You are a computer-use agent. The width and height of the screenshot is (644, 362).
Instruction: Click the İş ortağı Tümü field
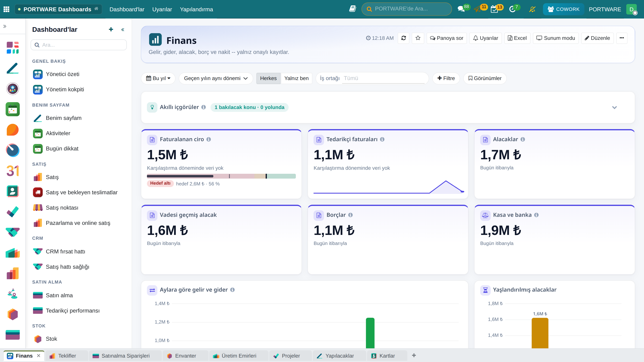[383, 78]
